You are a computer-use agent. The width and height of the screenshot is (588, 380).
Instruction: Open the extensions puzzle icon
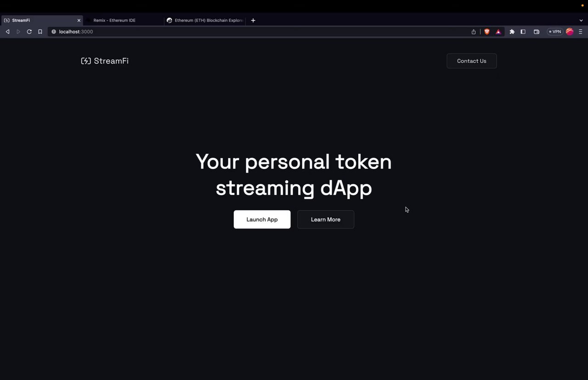click(512, 32)
